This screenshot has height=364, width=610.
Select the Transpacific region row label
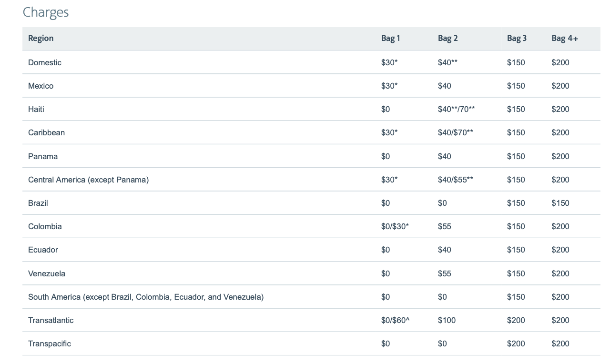[50, 344]
